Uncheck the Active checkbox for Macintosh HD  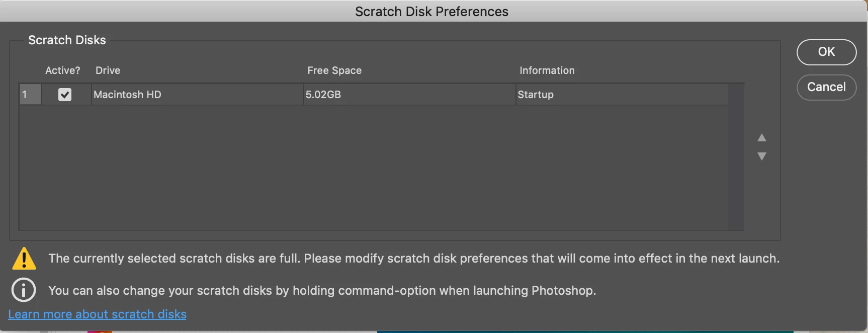click(x=65, y=95)
